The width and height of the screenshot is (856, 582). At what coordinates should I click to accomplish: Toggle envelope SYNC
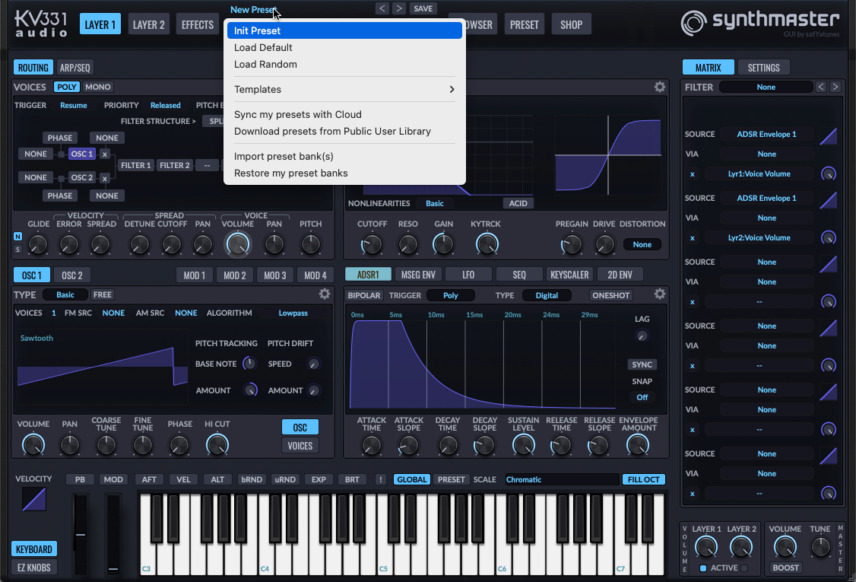coord(641,365)
